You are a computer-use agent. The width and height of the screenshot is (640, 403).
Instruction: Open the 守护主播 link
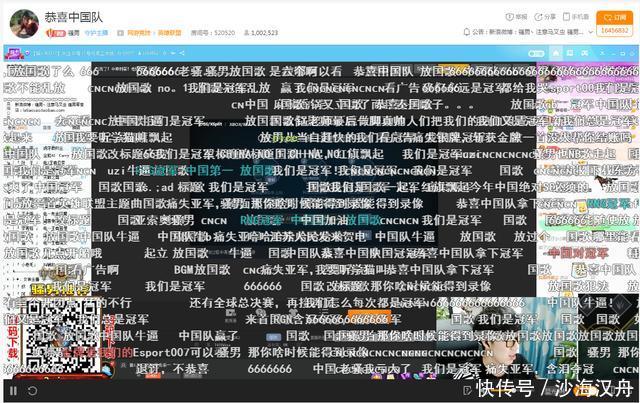pos(96,33)
